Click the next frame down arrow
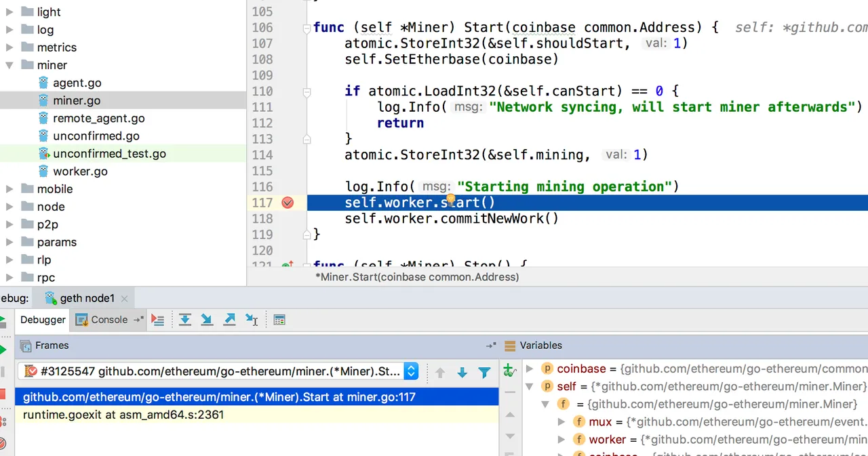Viewport: 868px width, 456px height. 462,372
